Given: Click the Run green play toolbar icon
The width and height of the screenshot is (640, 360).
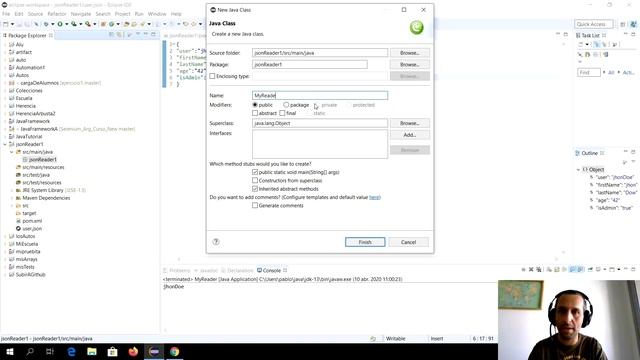Looking at the screenshot, I should click(x=60, y=24).
